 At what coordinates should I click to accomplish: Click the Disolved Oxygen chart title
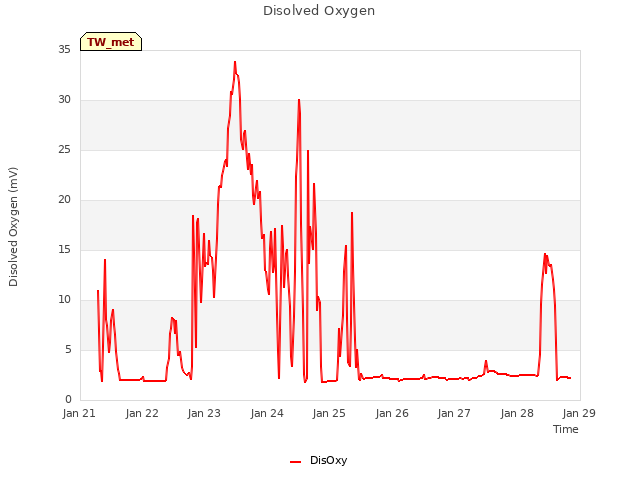[x=319, y=11]
